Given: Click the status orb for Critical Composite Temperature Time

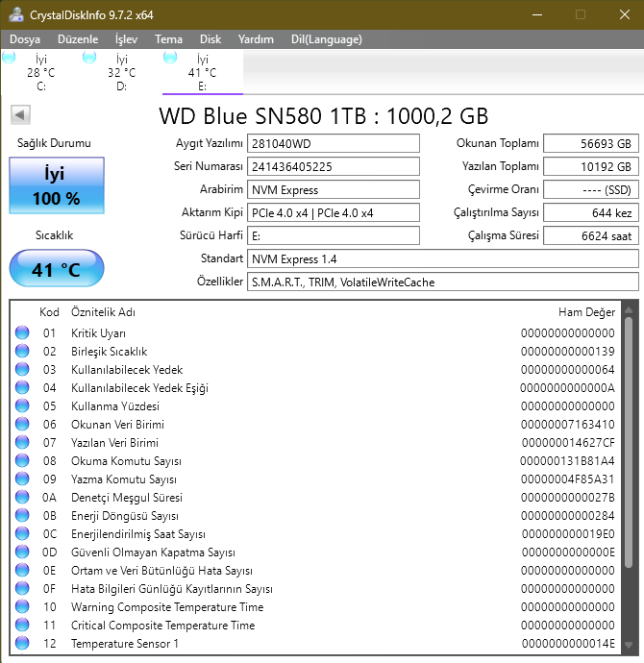Looking at the screenshot, I should coord(22,625).
